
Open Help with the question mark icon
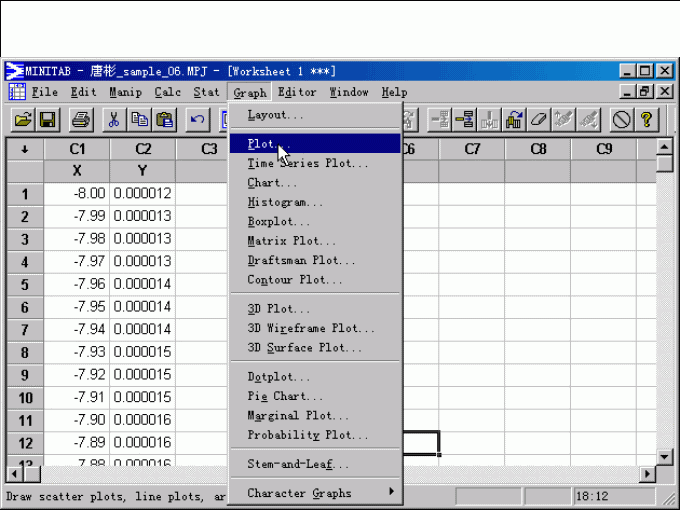tap(647, 120)
